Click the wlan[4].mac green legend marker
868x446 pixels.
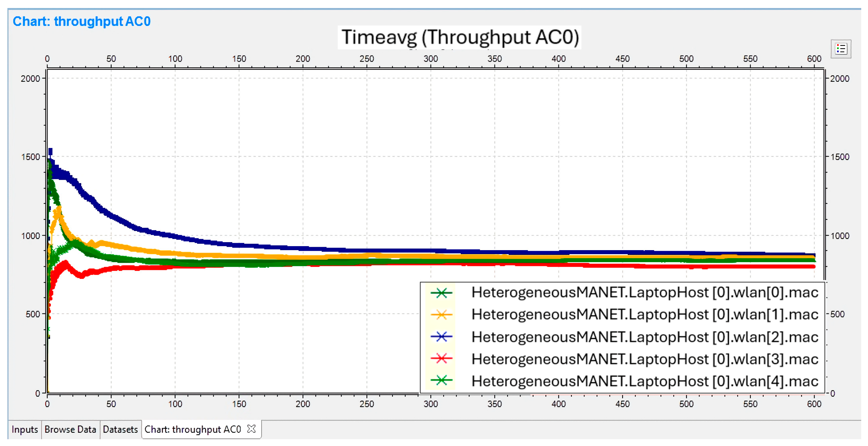click(x=441, y=381)
